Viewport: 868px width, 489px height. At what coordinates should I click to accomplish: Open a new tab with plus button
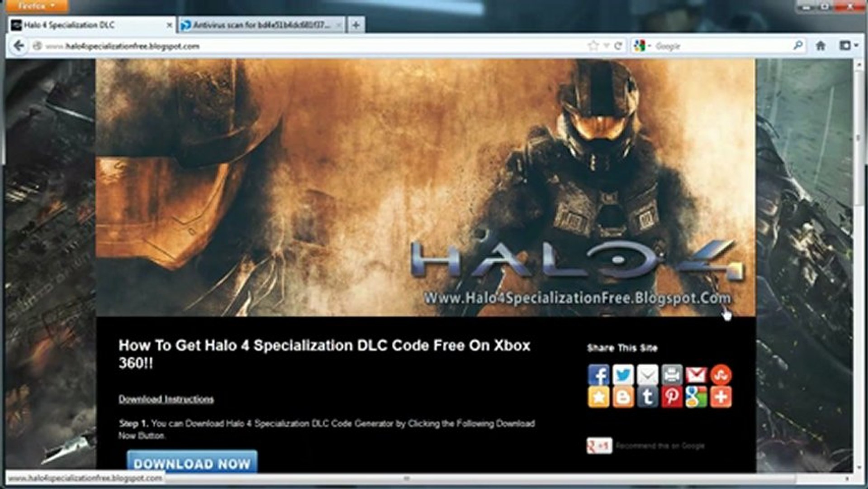click(356, 25)
